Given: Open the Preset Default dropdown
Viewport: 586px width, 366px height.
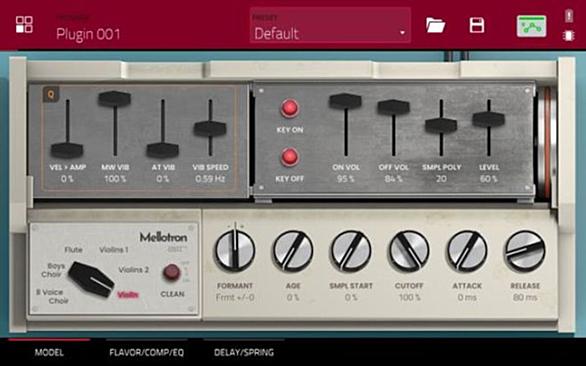Looking at the screenshot, I should click(330, 25).
